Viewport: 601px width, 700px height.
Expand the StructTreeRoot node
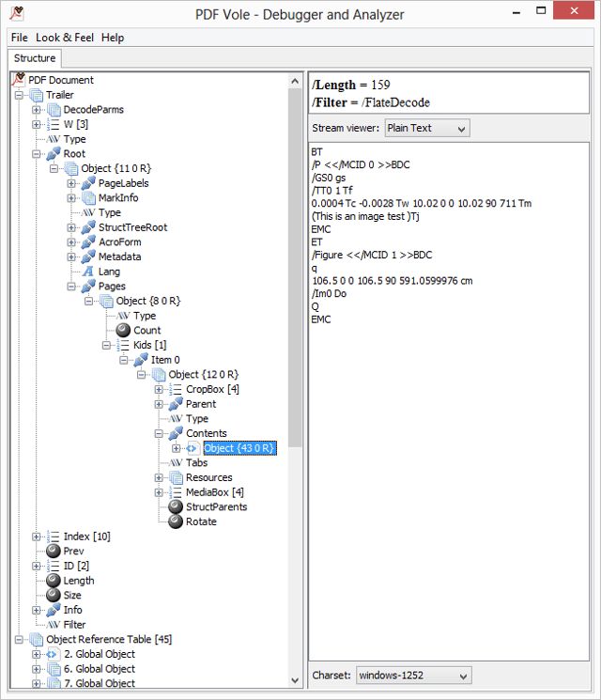(x=71, y=227)
